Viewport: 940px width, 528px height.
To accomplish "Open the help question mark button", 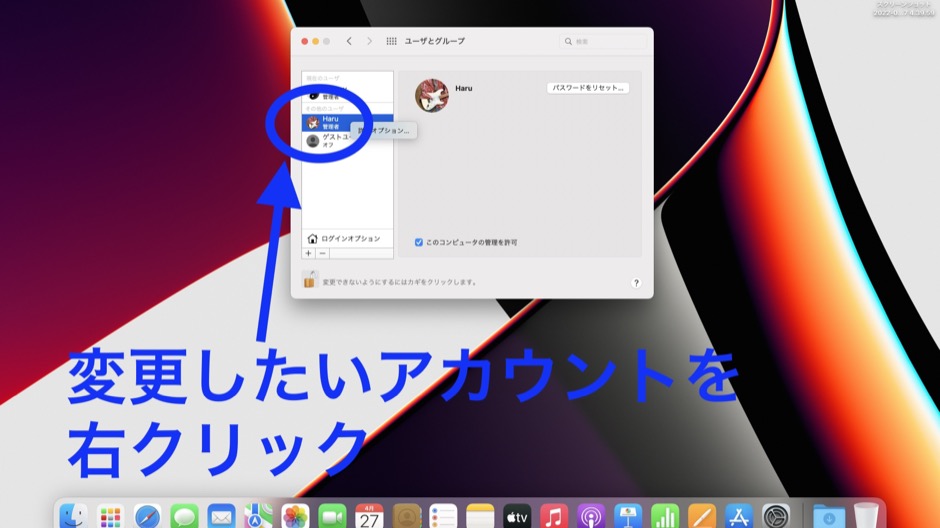I will (636, 283).
